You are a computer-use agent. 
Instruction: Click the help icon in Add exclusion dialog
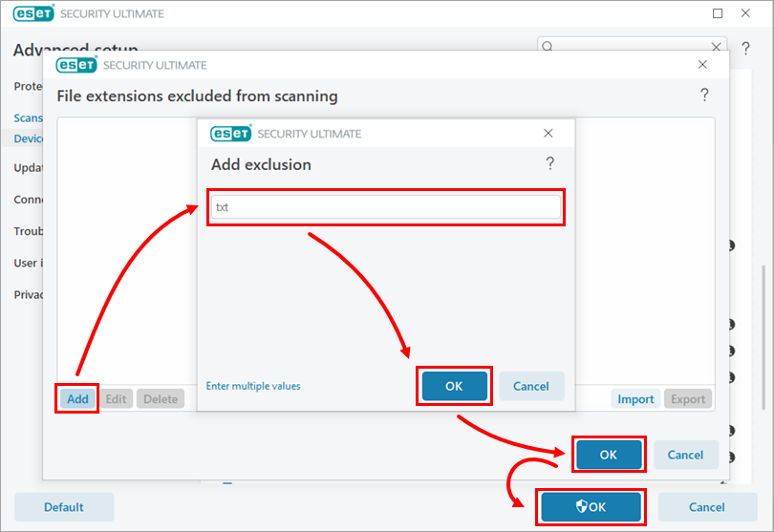(x=549, y=164)
